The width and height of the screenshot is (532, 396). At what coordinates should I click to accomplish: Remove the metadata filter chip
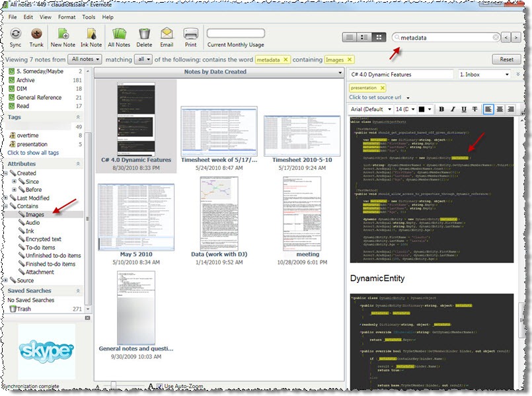point(285,59)
